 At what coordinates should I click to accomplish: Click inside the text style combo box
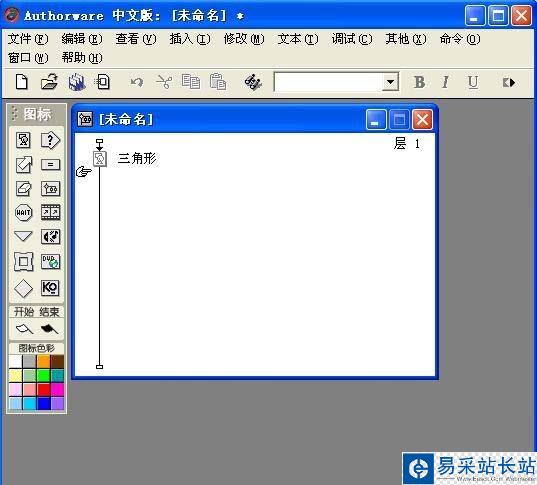[x=328, y=82]
